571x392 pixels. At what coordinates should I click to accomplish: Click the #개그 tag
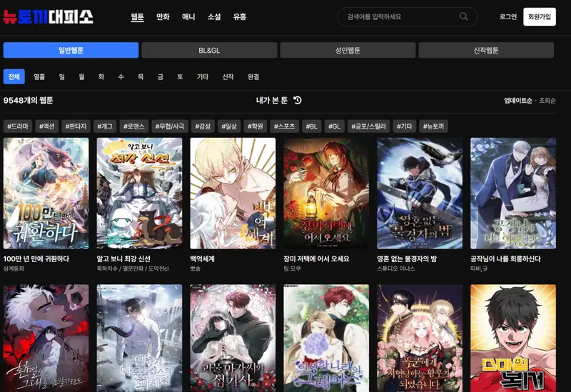(x=105, y=126)
